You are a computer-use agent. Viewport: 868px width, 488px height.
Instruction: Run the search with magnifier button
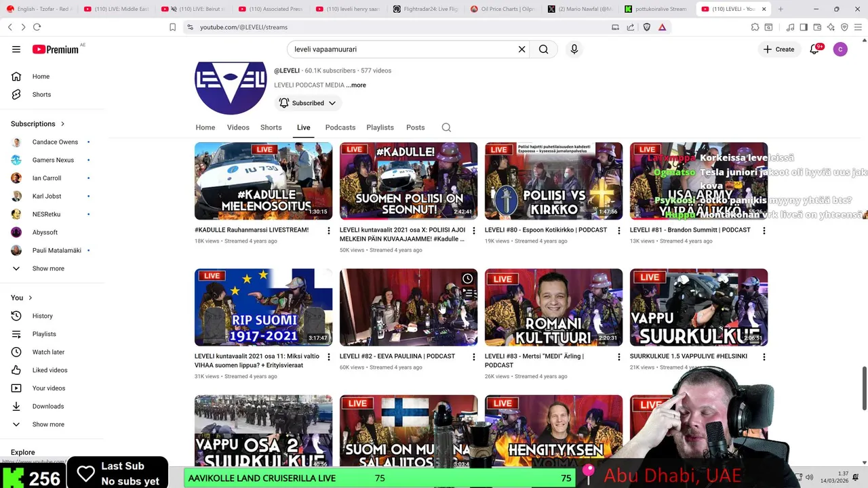[x=544, y=49]
